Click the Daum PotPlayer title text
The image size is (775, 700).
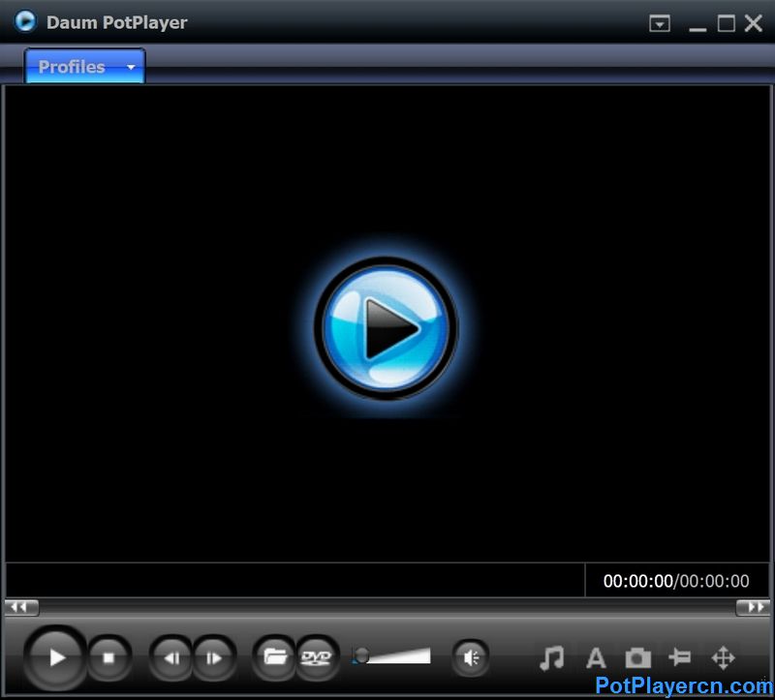(x=116, y=22)
